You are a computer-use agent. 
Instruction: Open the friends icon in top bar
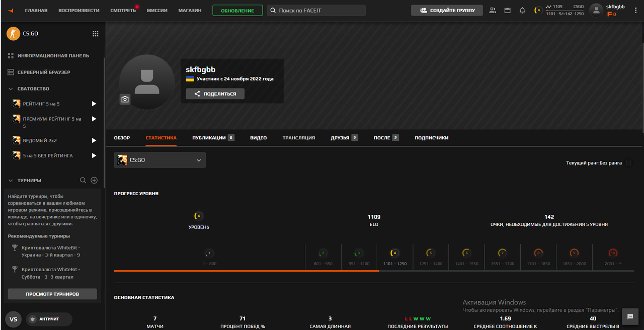493,10
